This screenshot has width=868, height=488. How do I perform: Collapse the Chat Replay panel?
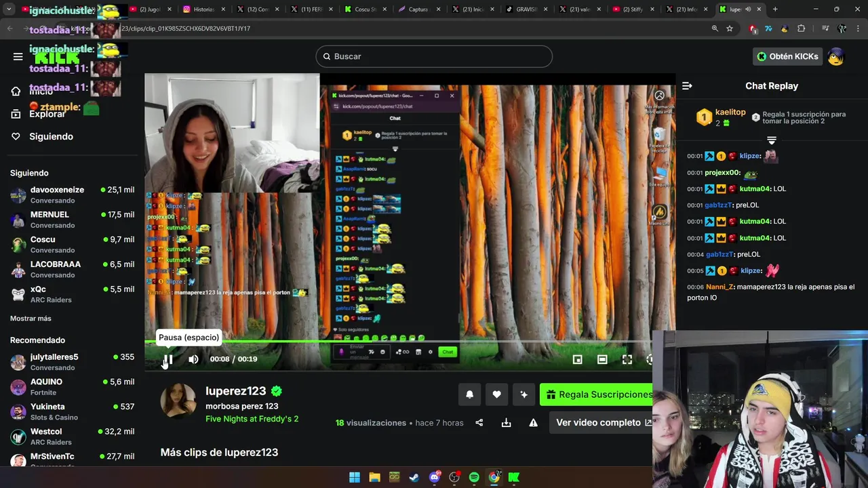(x=687, y=86)
